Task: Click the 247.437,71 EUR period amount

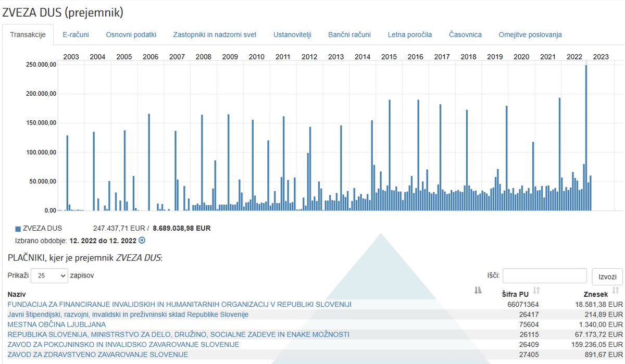Action: coord(119,228)
